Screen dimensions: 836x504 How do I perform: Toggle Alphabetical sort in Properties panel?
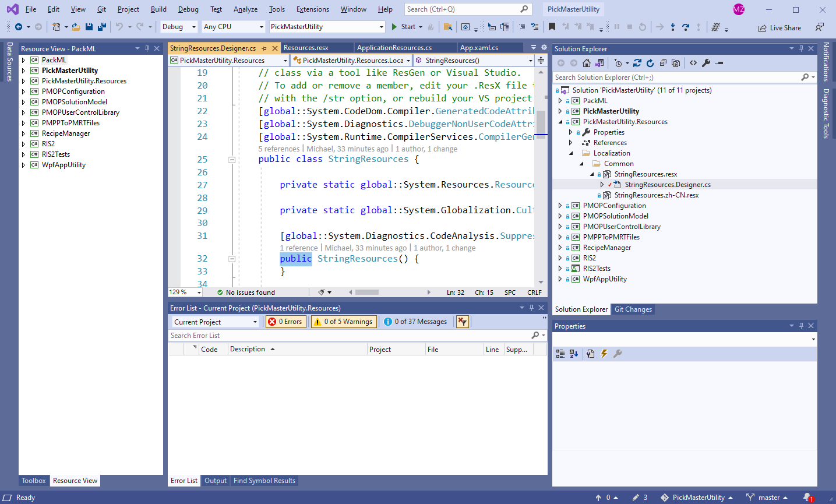[x=574, y=354]
